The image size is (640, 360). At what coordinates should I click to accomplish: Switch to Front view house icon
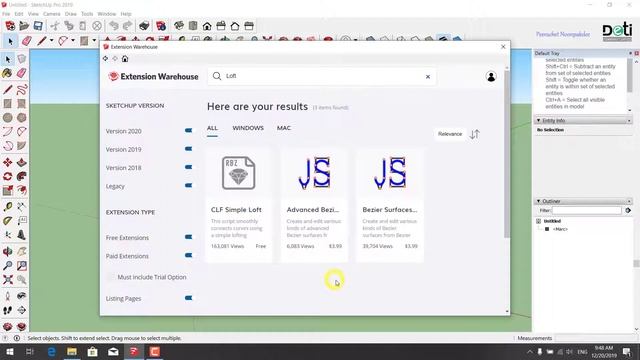pos(207,26)
